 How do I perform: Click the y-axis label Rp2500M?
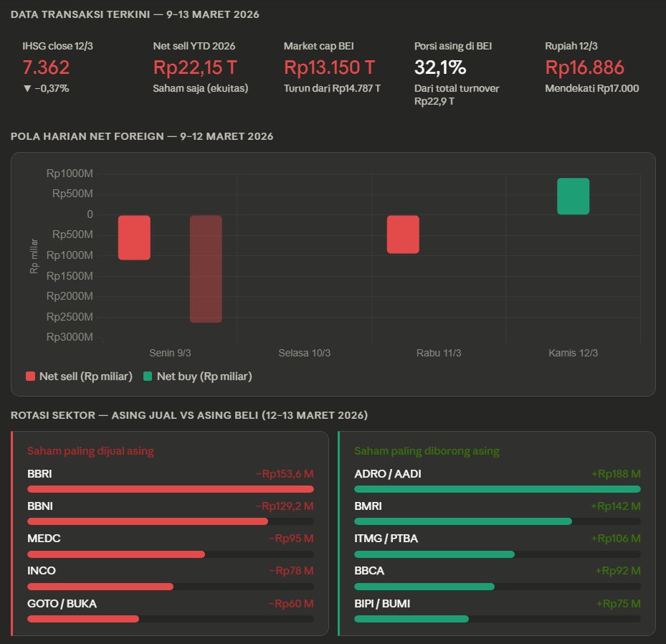pyautogui.click(x=70, y=317)
